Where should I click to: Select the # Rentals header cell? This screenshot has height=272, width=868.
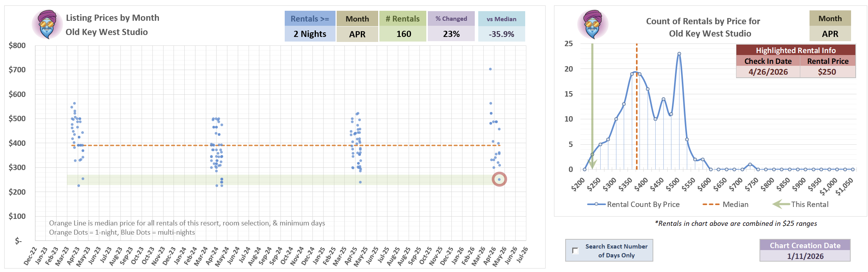point(402,19)
